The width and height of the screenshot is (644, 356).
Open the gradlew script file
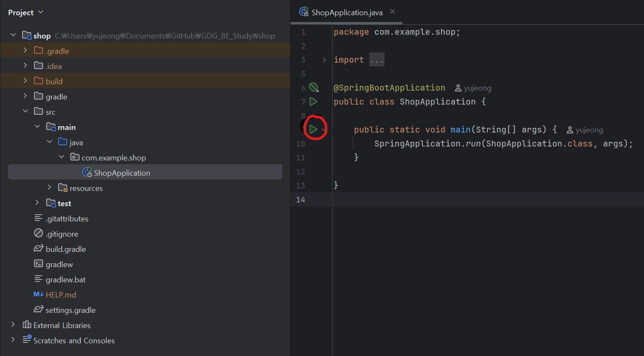[59, 265]
